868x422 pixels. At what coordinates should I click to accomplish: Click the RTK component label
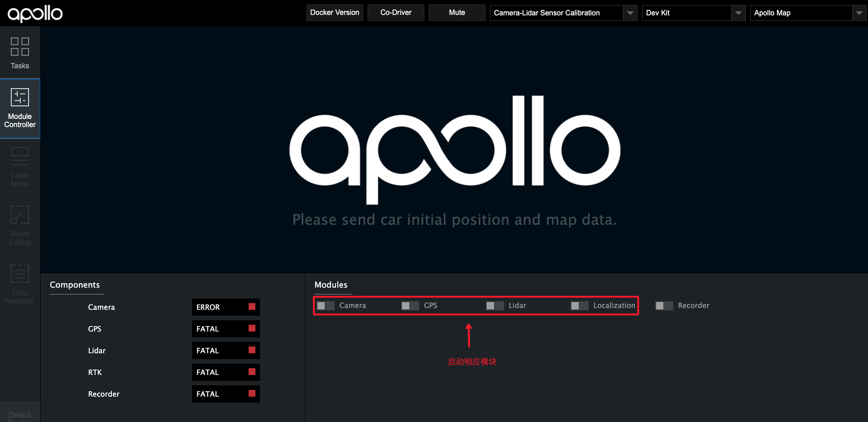pyautogui.click(x=95, y=372)
